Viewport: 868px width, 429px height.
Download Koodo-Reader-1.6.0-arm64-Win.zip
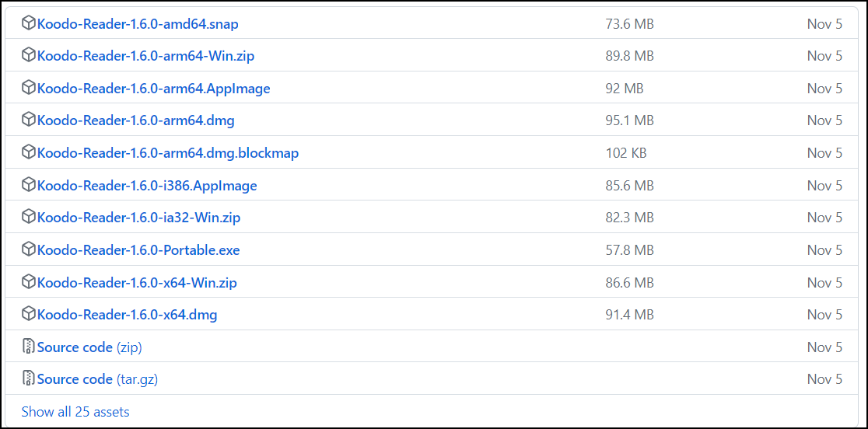(x=145, y=57)
